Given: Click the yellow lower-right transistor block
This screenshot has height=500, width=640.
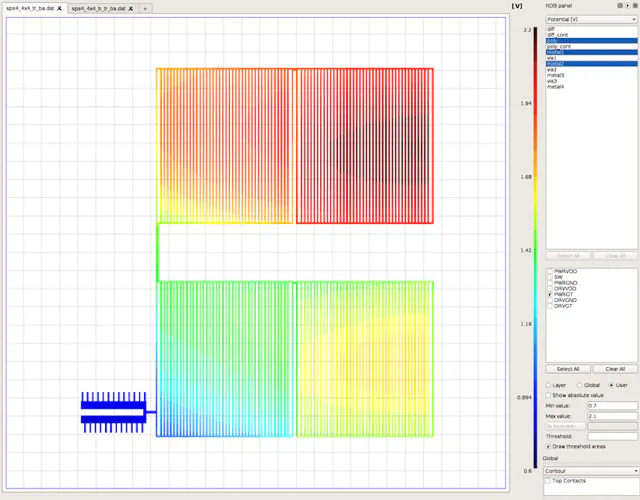Looking at the screenshot, I should (x=365, y=359).
